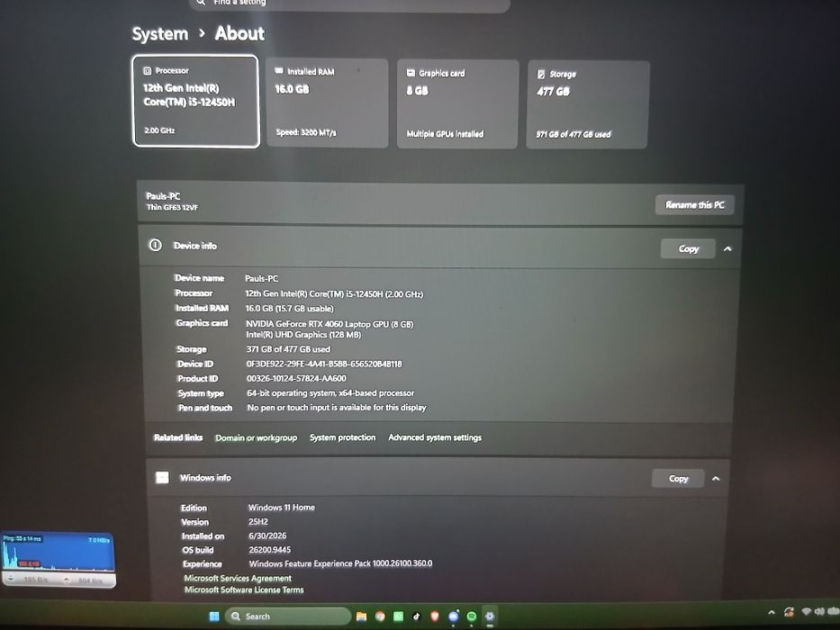Select the Graphics card 8 GB card
840x630 pixels.
point(458,103)
